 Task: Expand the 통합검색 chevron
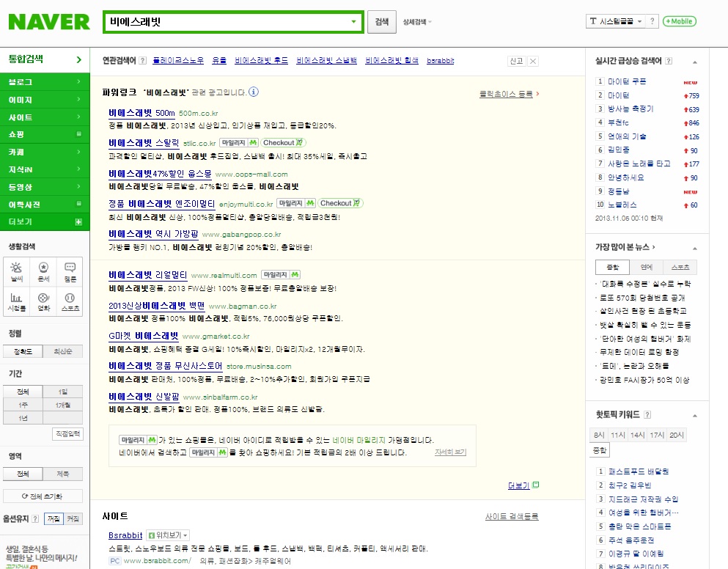79,59
